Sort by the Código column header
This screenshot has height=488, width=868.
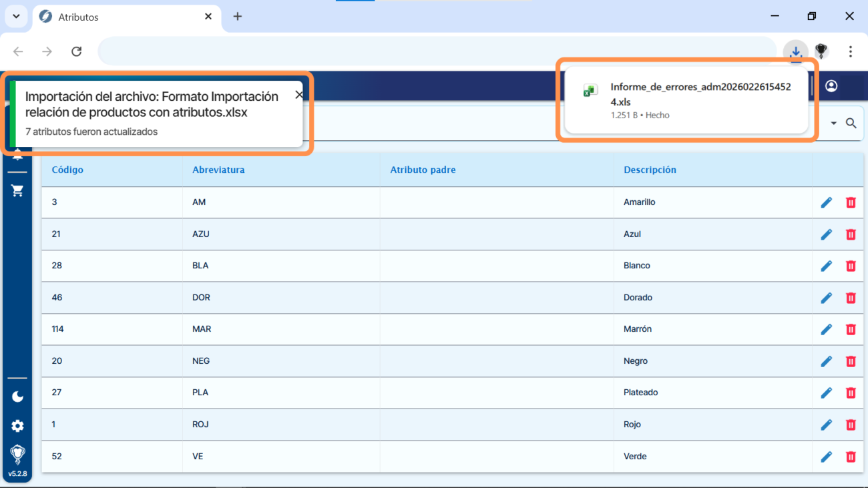[x=67, y=170]
